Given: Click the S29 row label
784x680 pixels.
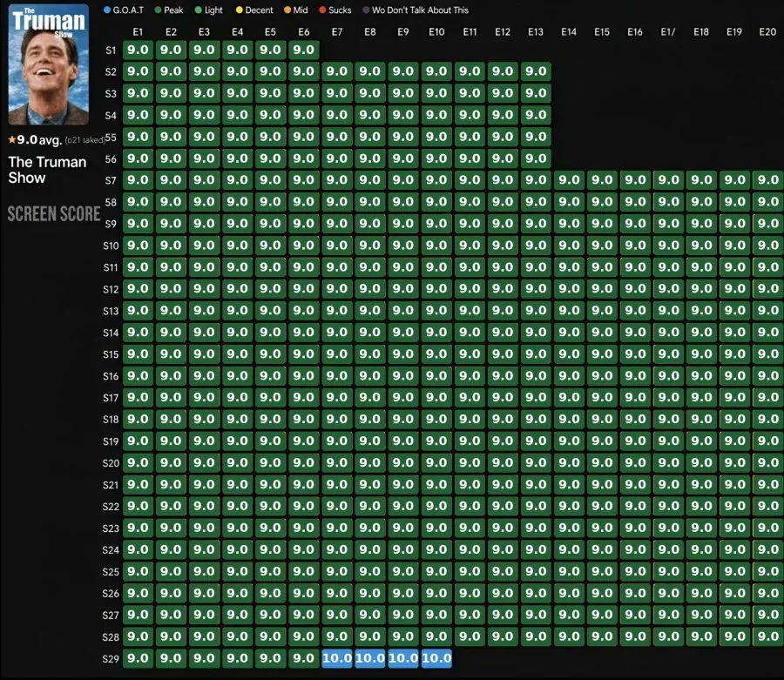Looking at the screenshot, I should point(111,659).
